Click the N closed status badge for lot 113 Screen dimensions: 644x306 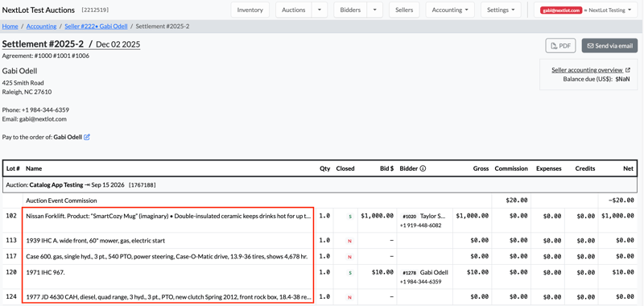pos(350,241)
